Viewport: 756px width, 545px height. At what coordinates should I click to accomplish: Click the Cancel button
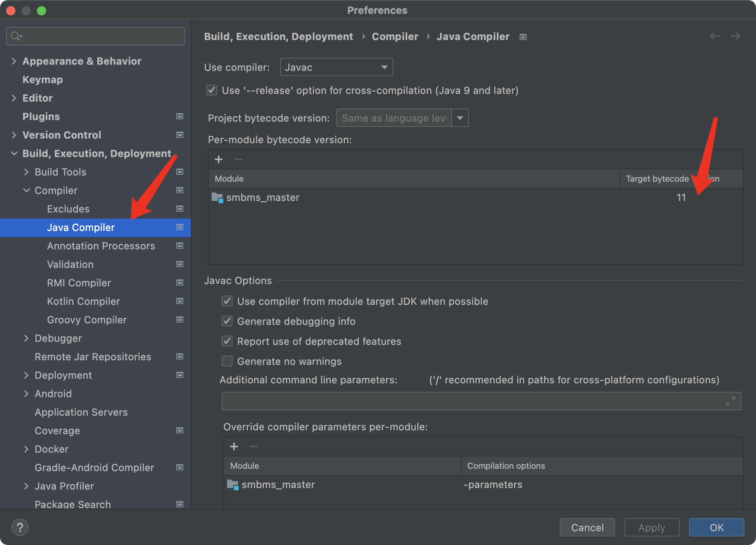[x=587, y=527]
